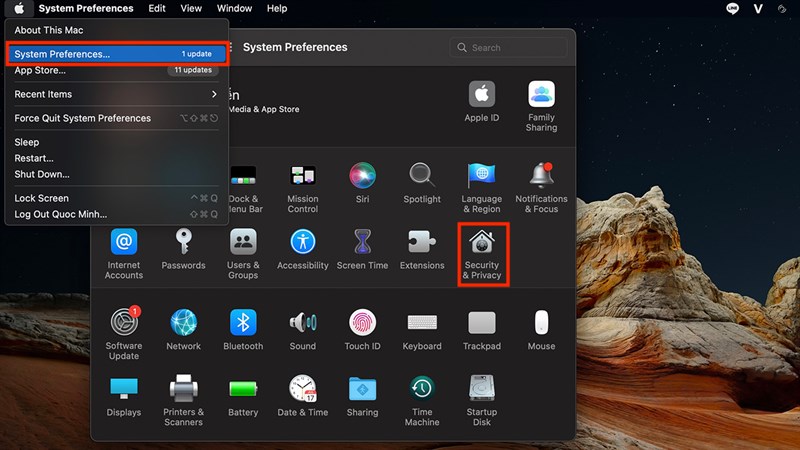Open Passwords preferences
Viewport: 800px width, 450px height.
tap(184, 249)
